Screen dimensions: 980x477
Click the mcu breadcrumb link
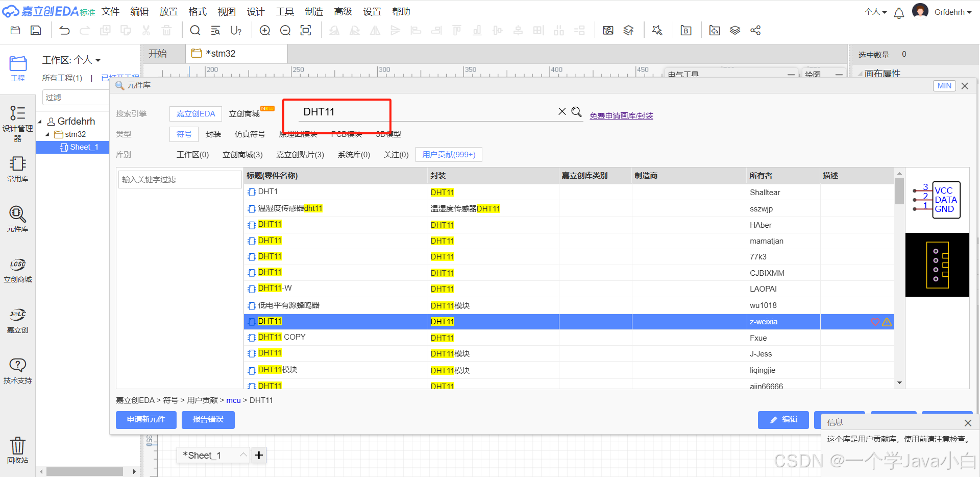click(x=233, y=400)
